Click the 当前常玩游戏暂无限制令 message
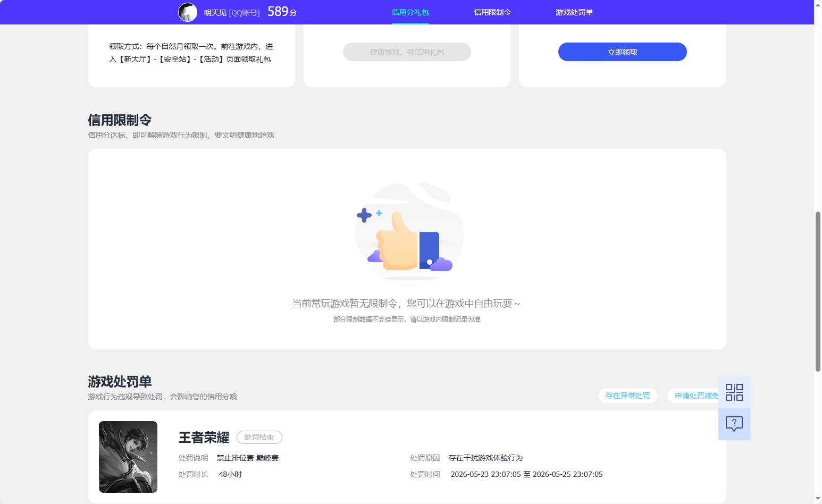 pyautogui.click(x=406, y=304)
